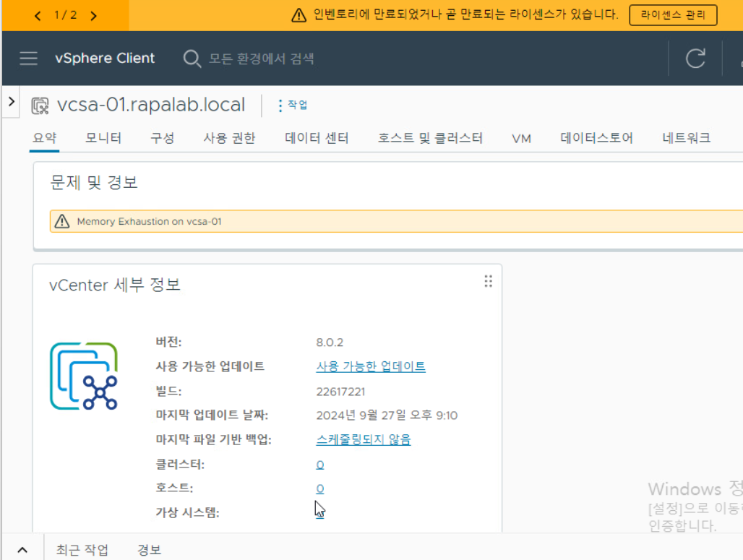Click license warning triangle icon in banner
Viewport: 743px width, 560px height.
click(299, 15)
